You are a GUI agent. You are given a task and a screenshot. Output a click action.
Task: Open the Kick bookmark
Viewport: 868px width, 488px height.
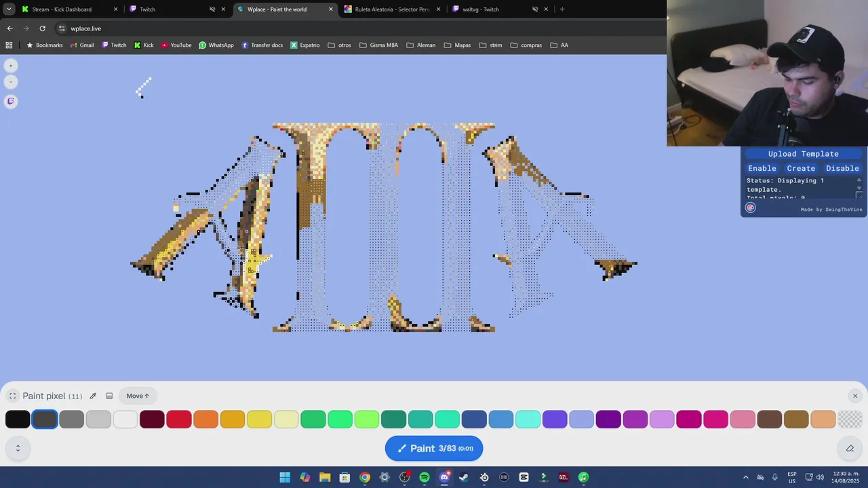pyautogui.click(x=144, y=45)
